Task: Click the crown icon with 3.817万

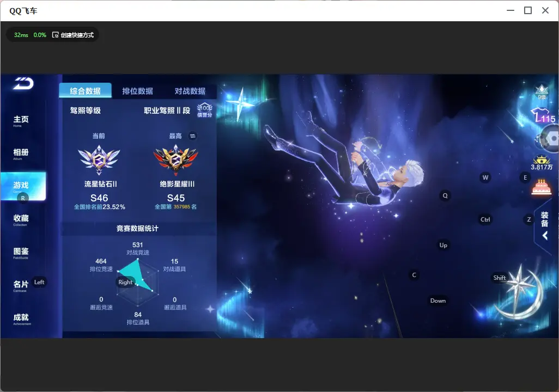Action: (x=542, y=162)
